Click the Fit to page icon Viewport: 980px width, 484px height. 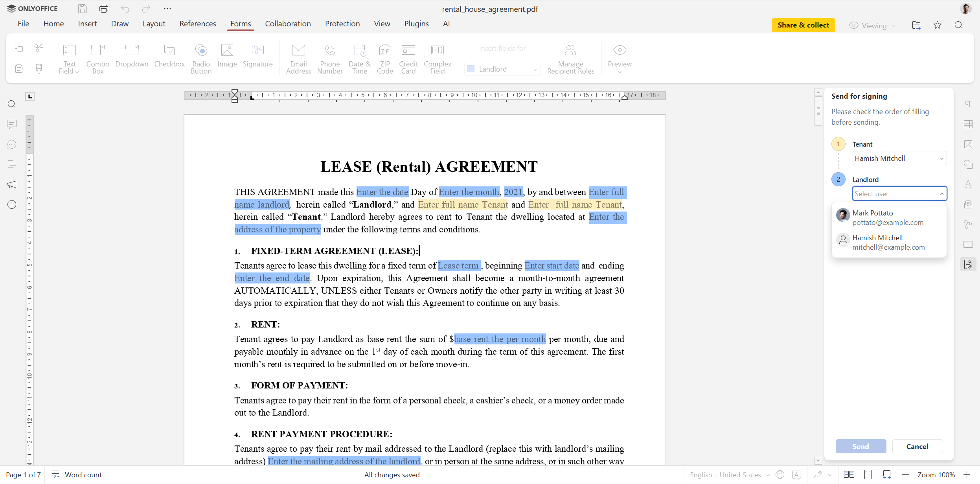[868, 475]
